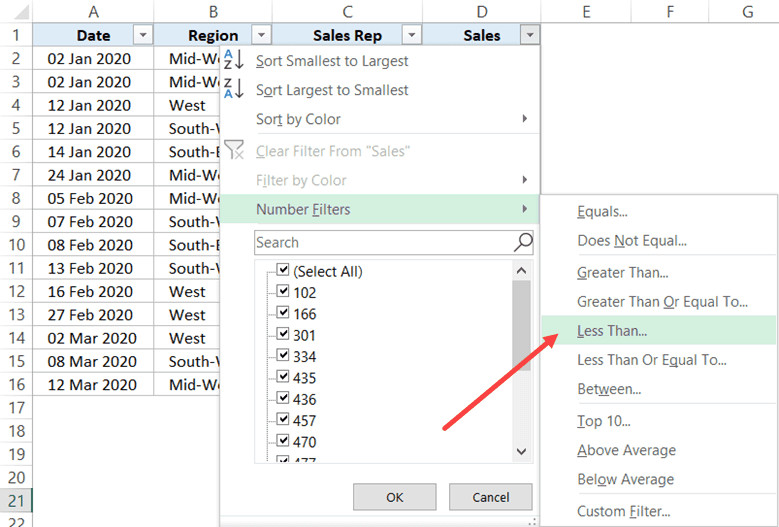Screen dimensions: 779x527
Task: Select the Top 10... filter option
Action: click(x=603, y=421)
